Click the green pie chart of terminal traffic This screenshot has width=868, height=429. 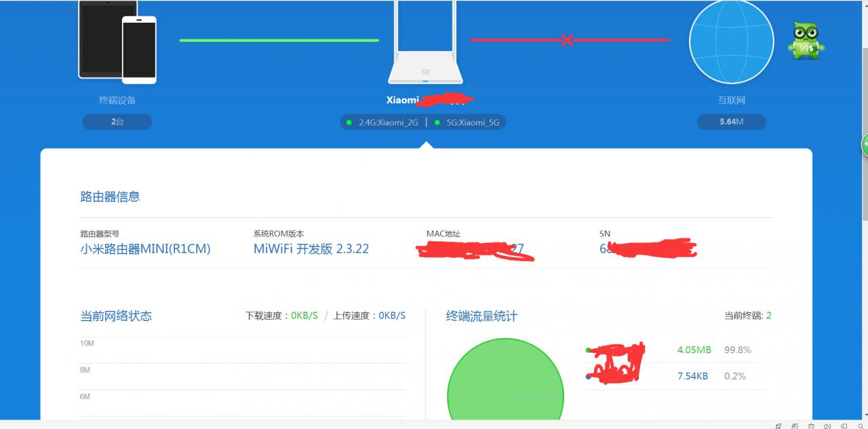pyautogui.click(x=505, y=380)
